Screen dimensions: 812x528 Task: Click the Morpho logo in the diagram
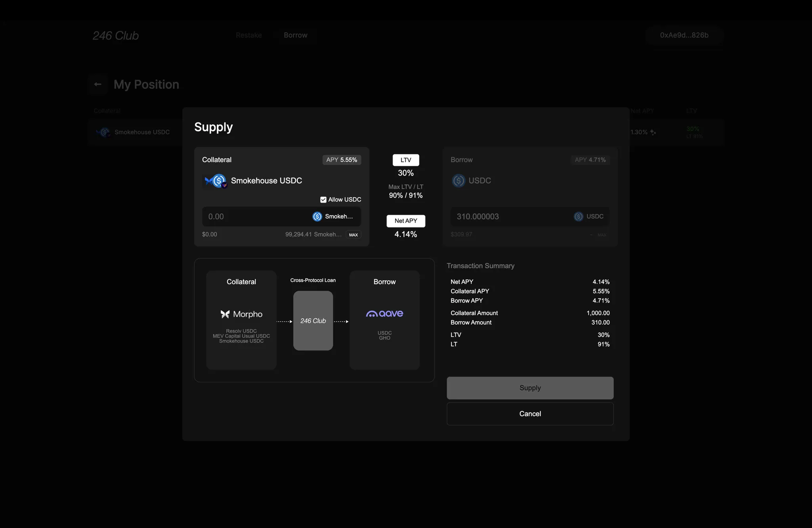241,314
